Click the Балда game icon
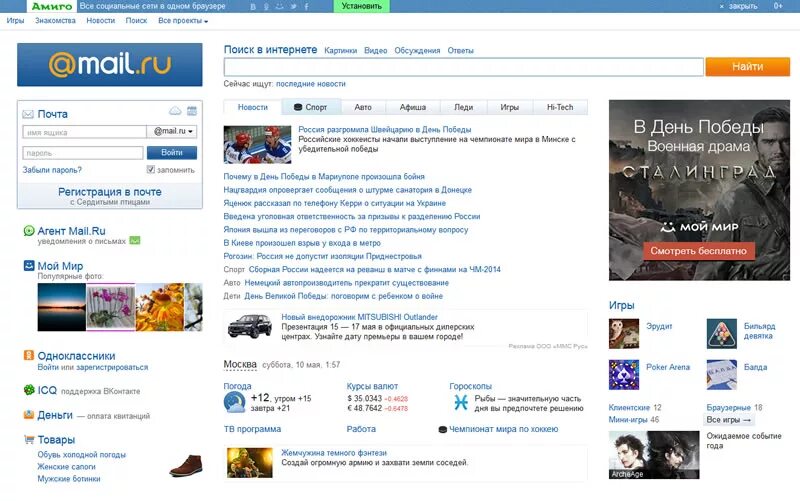The width and height of the screenshot is (800, 501). click(721, 374)
